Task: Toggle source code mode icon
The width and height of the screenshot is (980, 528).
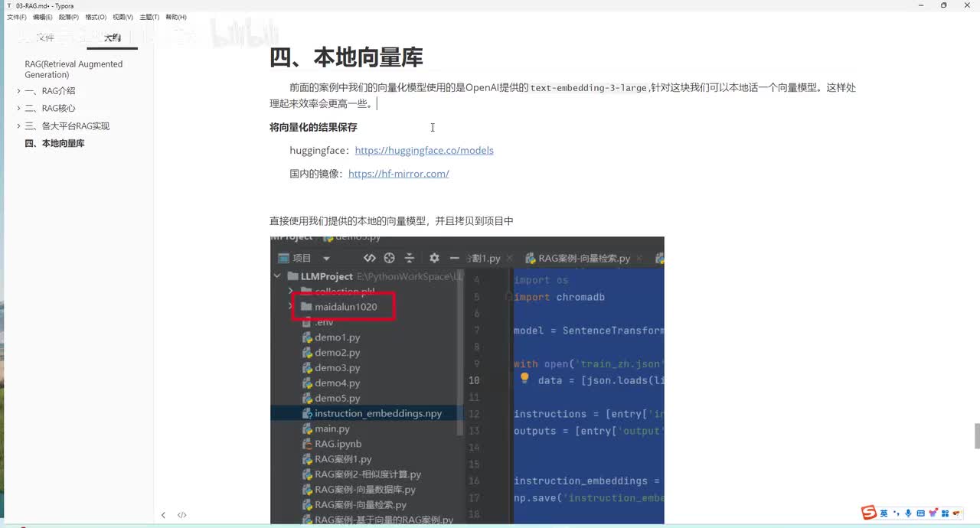Action: coord(182,515)
